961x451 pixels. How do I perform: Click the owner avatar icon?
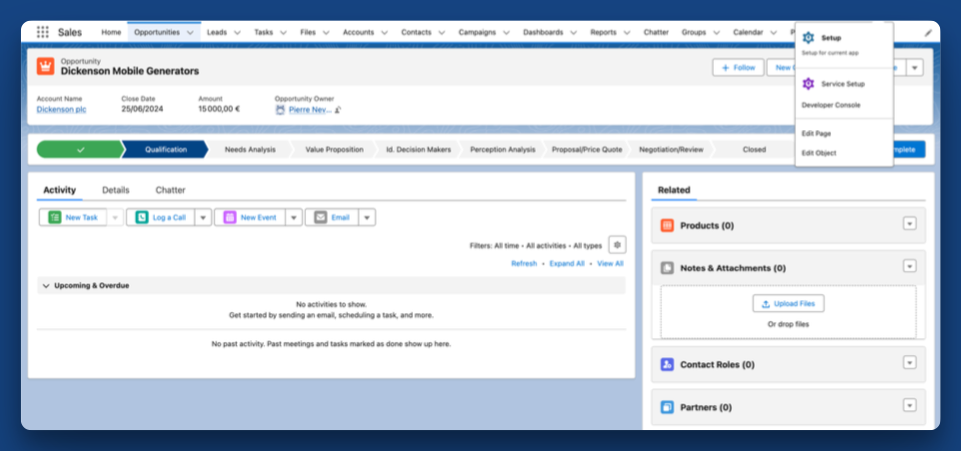click(281, 110)
